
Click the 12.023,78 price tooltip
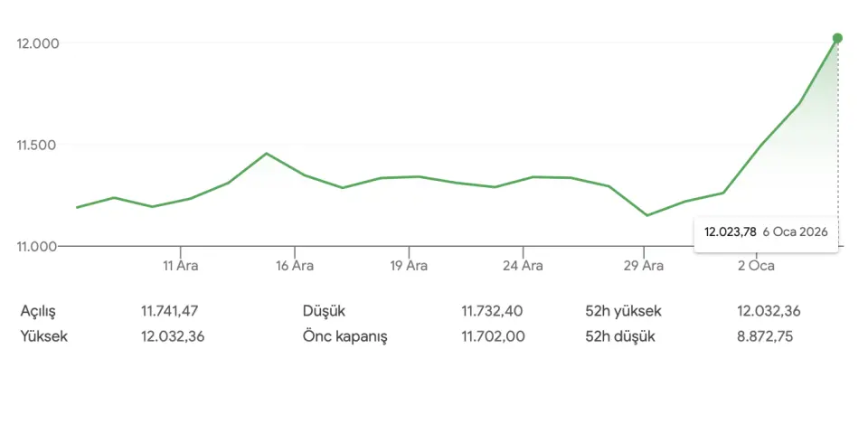click(x=766, y=232)
